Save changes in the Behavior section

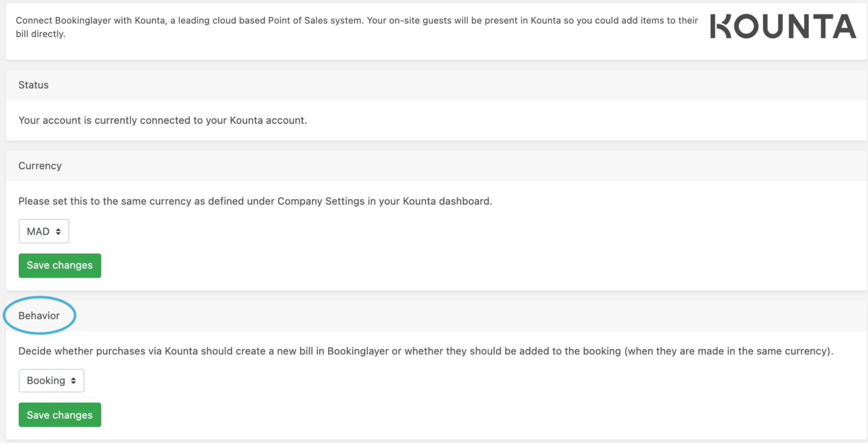click(x=60, y=415)
